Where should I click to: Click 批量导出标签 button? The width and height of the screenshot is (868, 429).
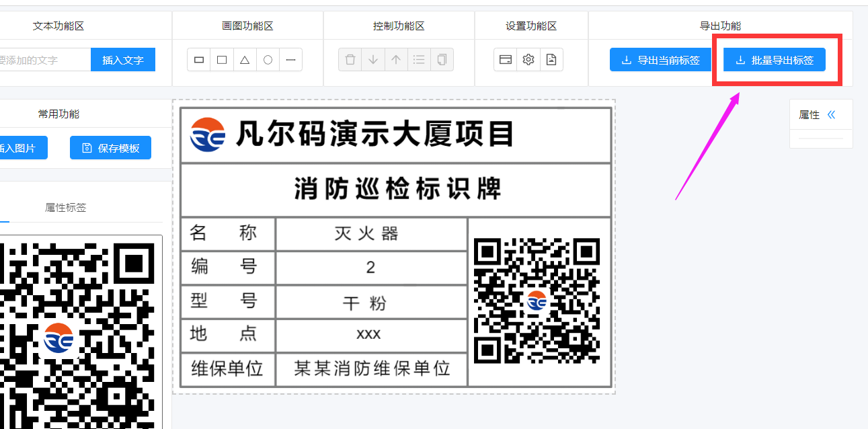click(775, 60)
